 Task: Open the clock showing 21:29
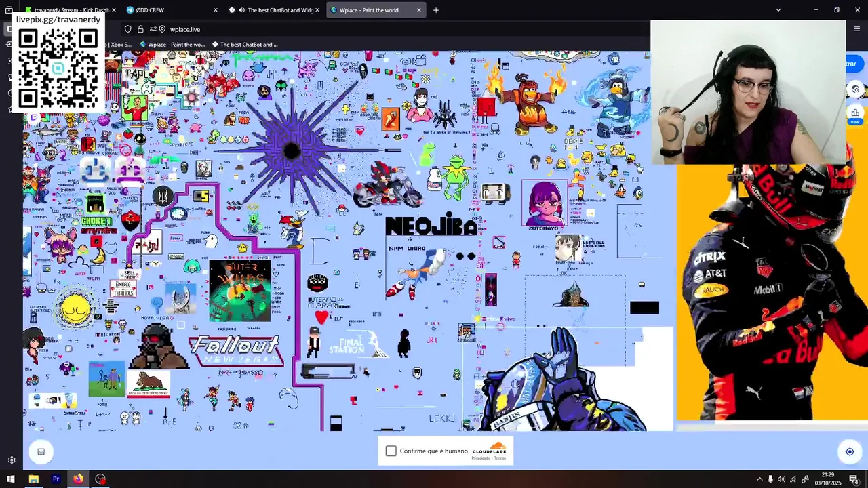pos(828,479)
